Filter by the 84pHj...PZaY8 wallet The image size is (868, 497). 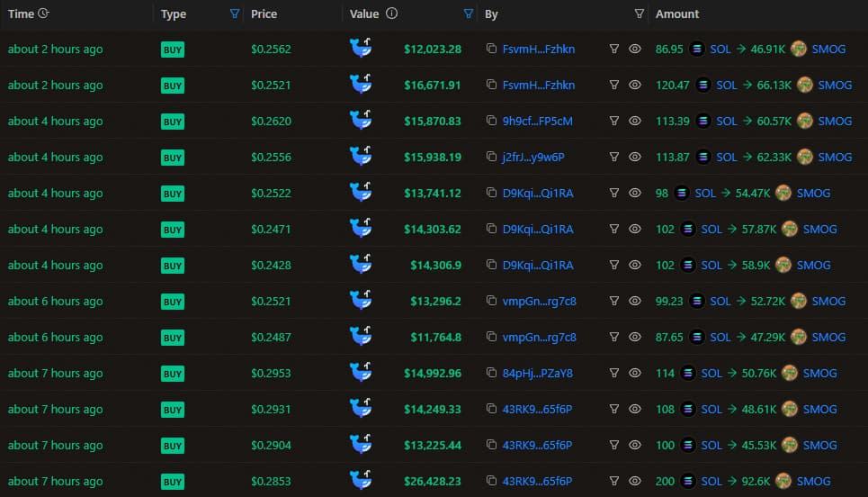point(614,373)
